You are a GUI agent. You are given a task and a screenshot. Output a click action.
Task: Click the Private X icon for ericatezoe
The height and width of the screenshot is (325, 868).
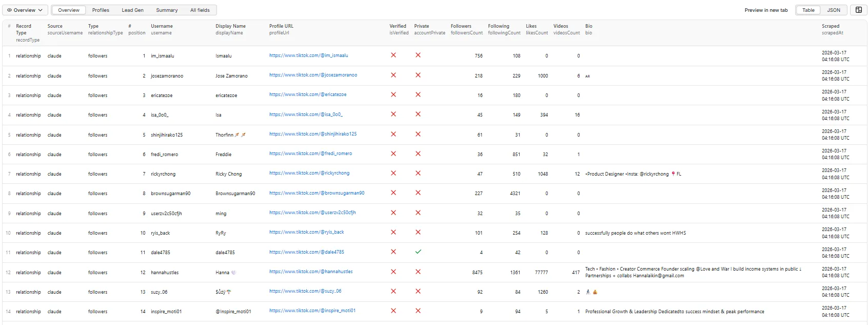pos(418,94)
